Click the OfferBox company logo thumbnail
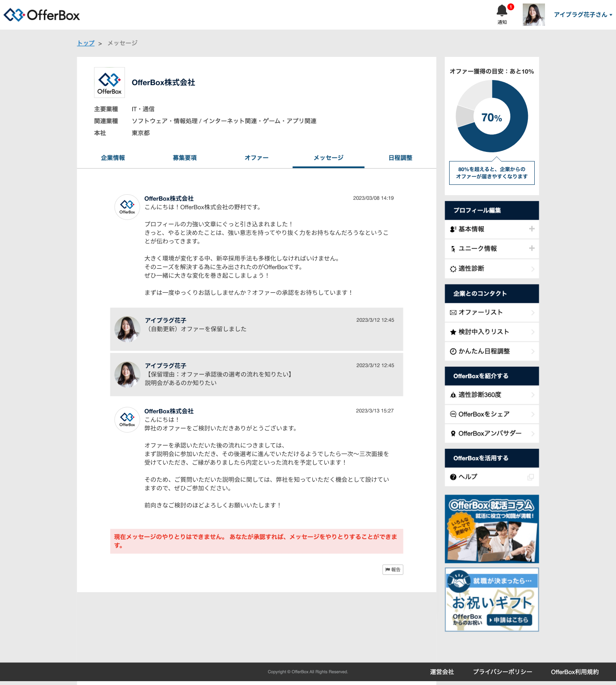This screenshot has height=685, width=616. click(x=110, y=83)
